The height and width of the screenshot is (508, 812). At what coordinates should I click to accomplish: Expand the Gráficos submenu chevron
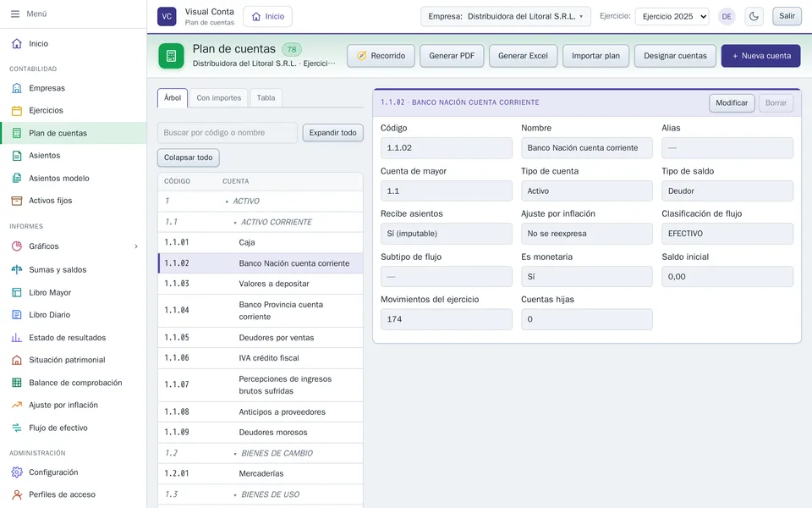click(x=136, y=246)
